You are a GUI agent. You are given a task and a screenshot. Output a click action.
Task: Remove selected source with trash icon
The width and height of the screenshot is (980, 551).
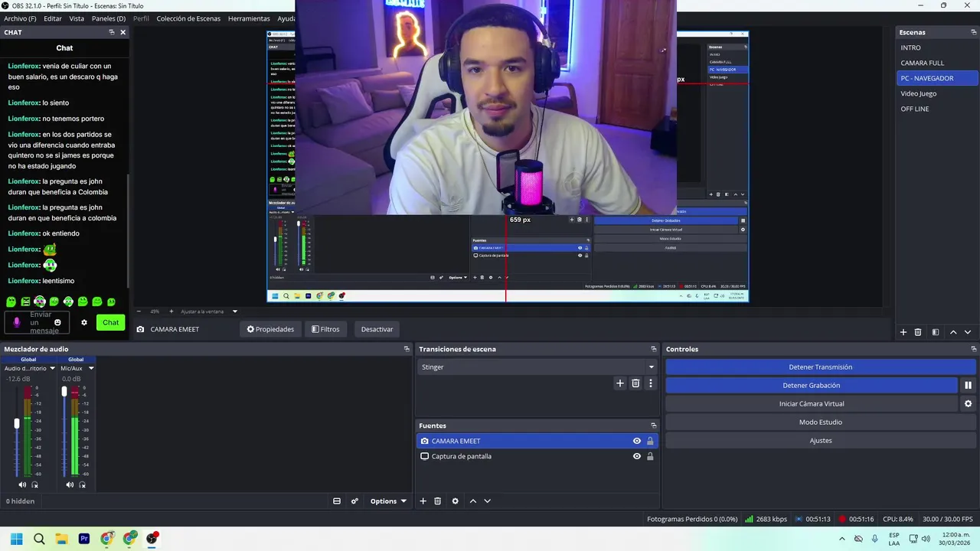coord(438,501)
